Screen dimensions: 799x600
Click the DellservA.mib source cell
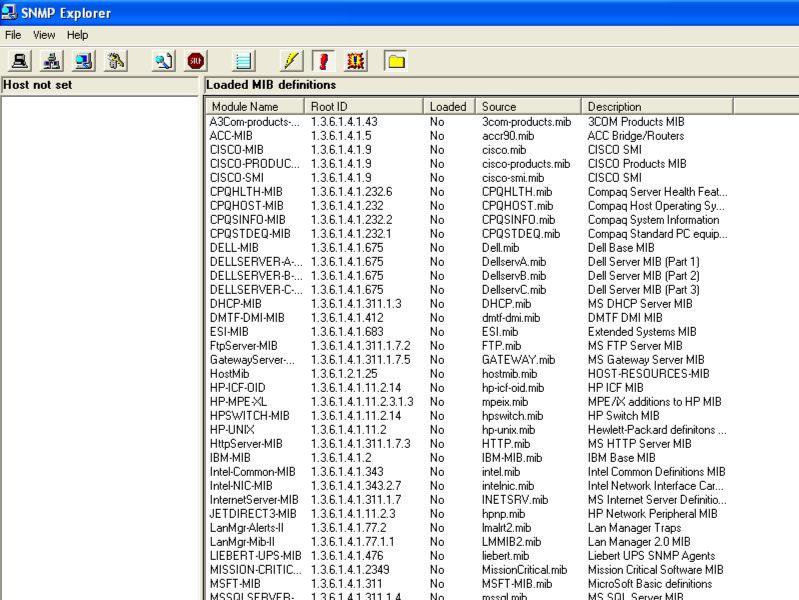(514, 262)
